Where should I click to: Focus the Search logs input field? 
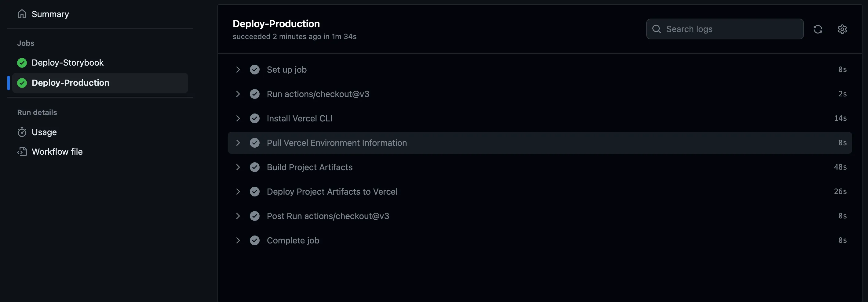[731, 29]
